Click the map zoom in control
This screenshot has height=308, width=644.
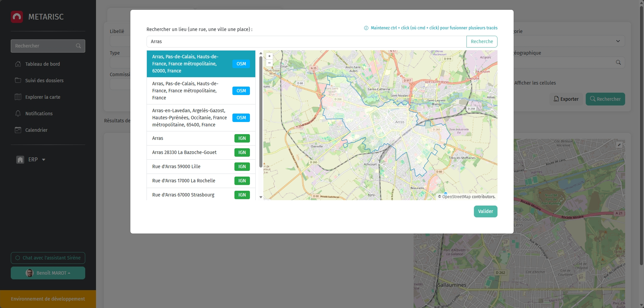click(269, 56)
